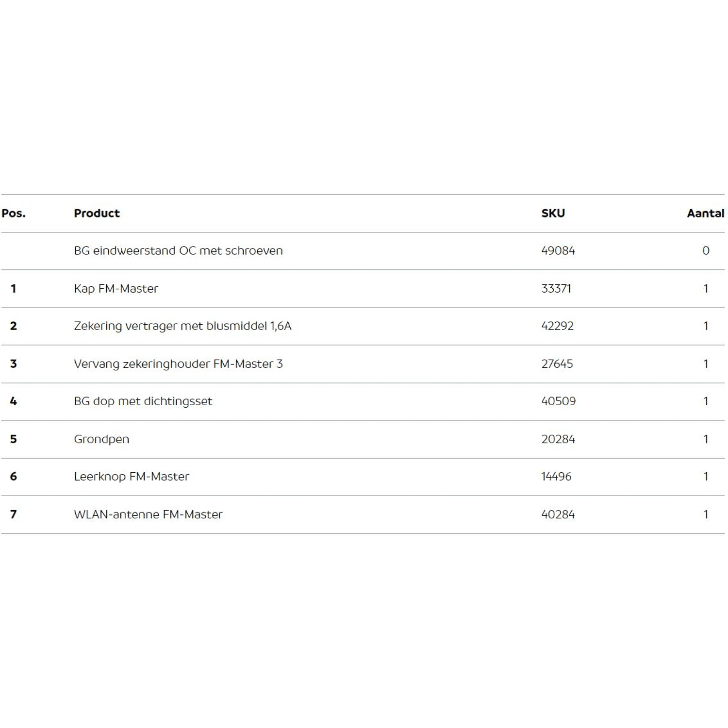Screen dimensions: 728x728
Task: Click SKU number 33371
Action: [x=556, y=289]
